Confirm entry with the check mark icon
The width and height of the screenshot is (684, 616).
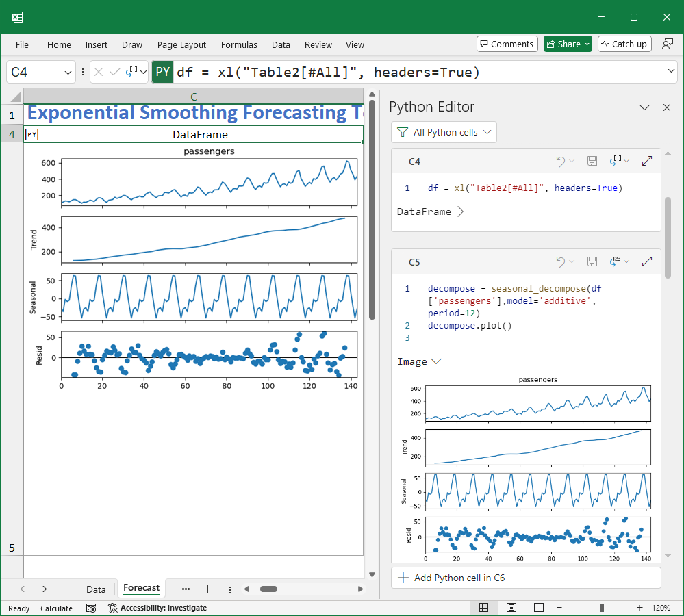coord(114,72)
